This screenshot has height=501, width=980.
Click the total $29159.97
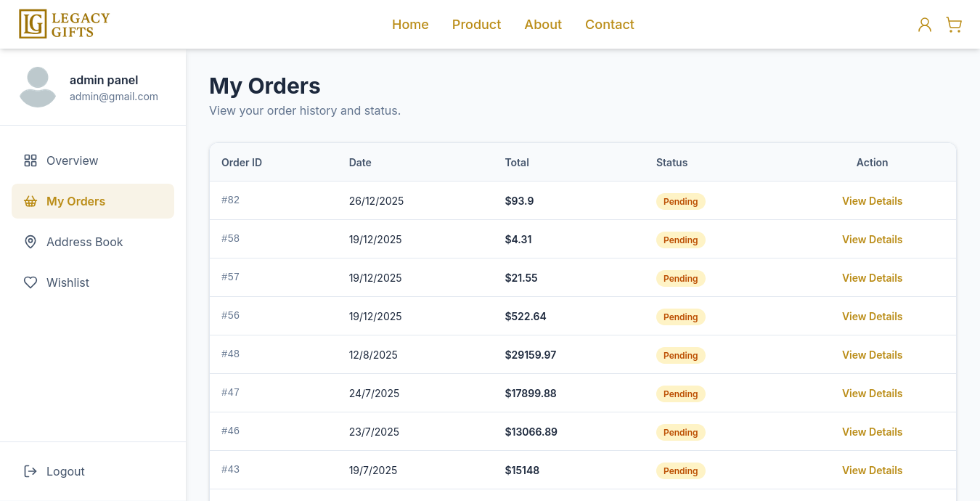531,355
